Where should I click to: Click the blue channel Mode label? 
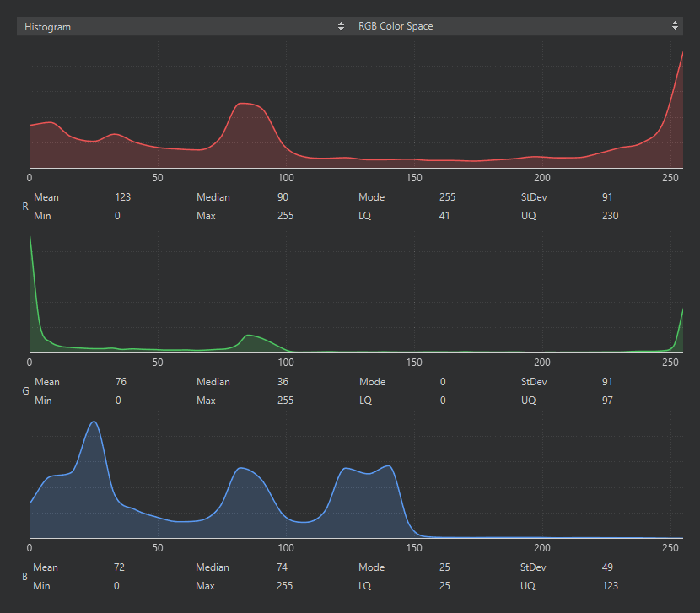(371, 567)
